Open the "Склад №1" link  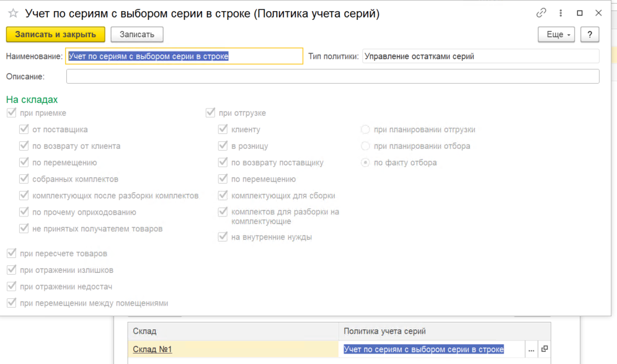pyautogui.click(x=153, y=349)
